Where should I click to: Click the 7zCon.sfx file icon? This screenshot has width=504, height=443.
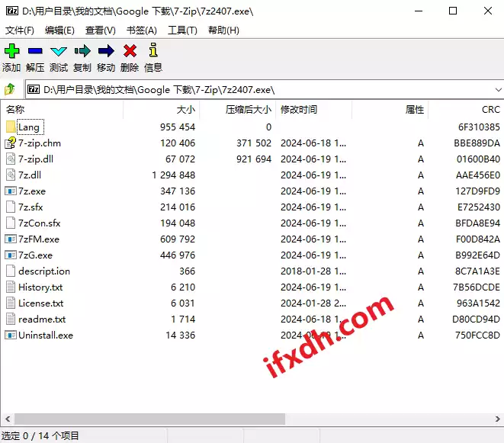[x=11, y=223]
